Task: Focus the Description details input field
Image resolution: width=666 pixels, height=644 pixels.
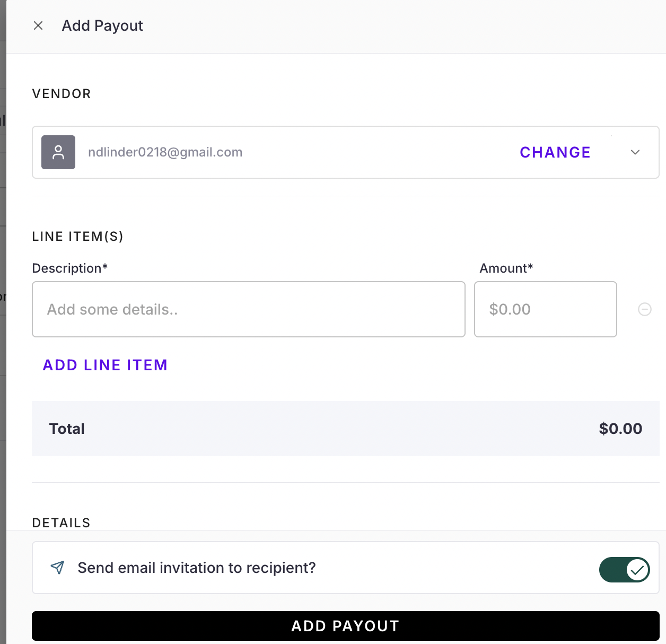Action: point(248,309)
